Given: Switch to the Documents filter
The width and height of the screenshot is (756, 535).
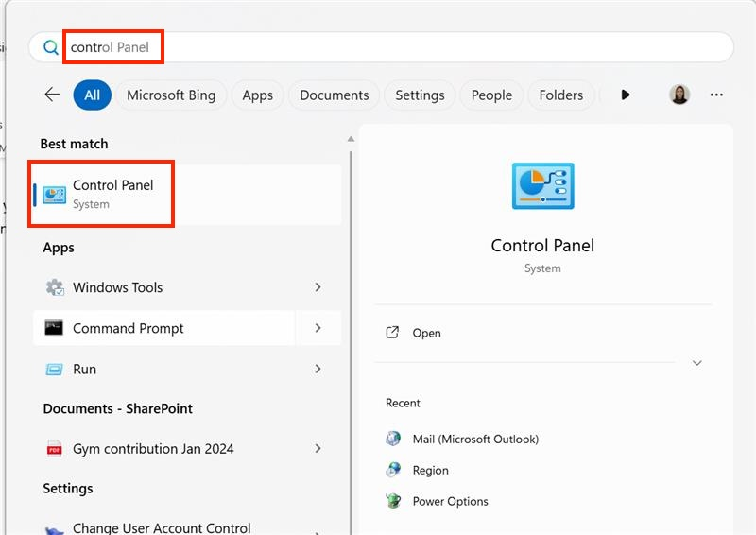Looking at the screenshot, I should 335,95.
